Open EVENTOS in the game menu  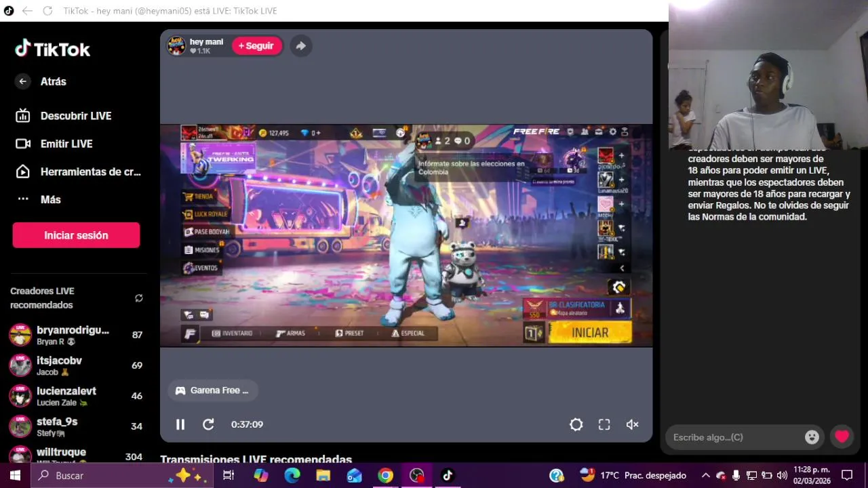click(200, 268)
